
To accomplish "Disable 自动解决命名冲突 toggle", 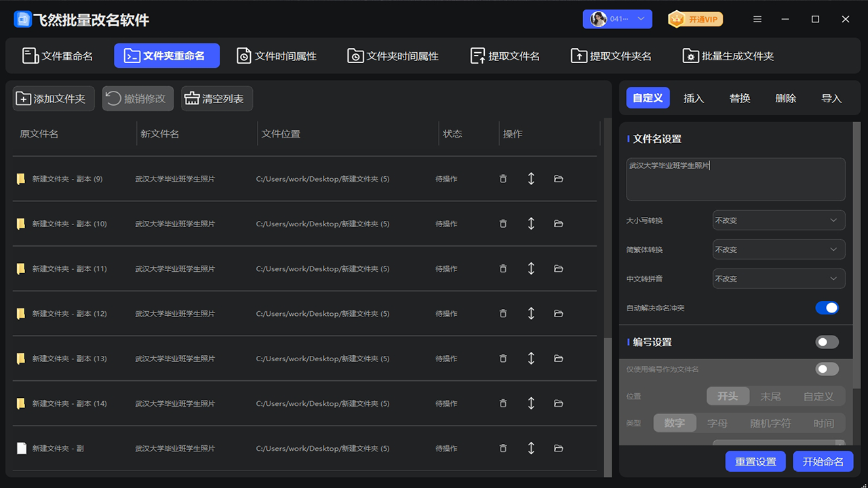I will pyautogui.click(x=827, y=307).
